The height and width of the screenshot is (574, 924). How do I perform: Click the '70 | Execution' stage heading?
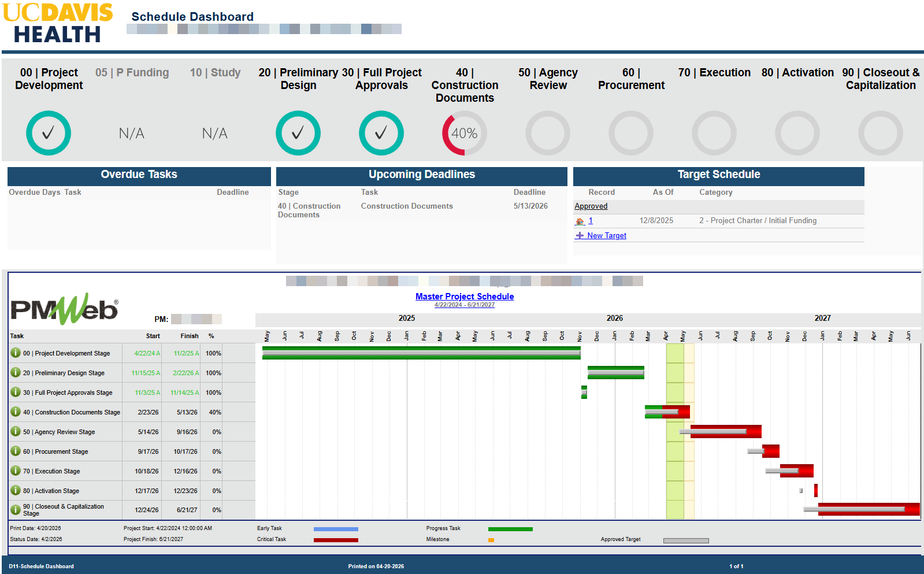pos(714,72)
